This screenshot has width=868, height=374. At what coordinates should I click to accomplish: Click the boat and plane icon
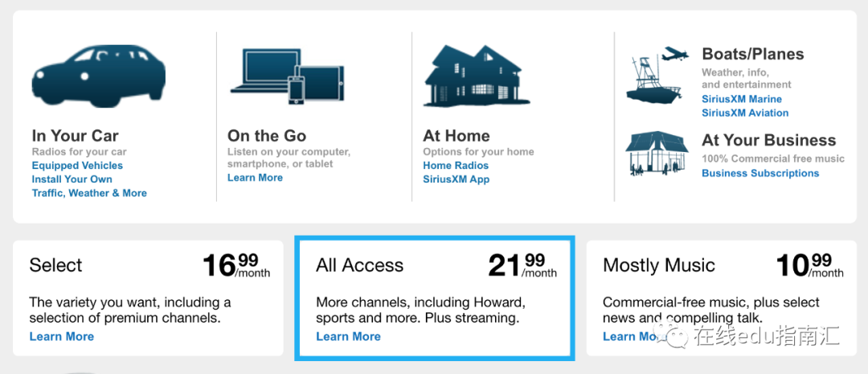click(x=657, y=75)
